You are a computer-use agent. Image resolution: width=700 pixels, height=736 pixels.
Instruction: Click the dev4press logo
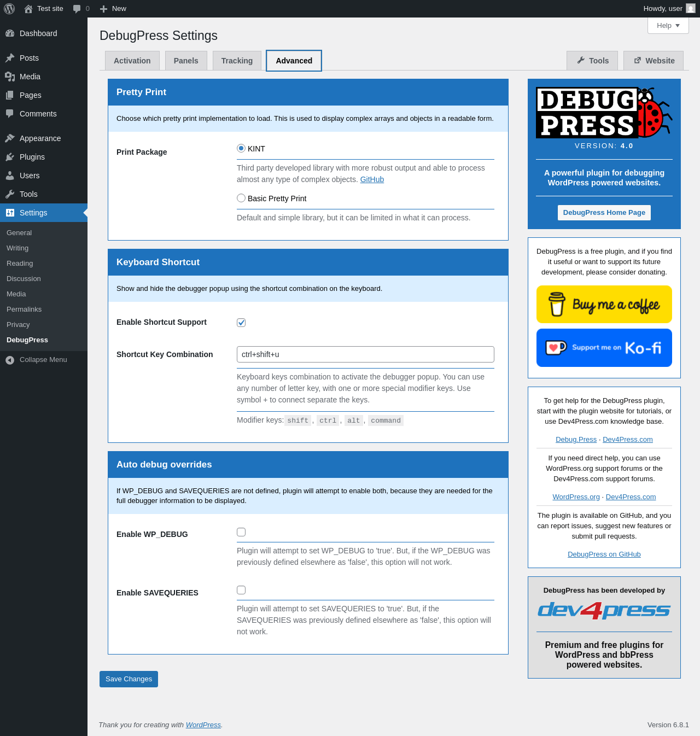coord(604,610)
